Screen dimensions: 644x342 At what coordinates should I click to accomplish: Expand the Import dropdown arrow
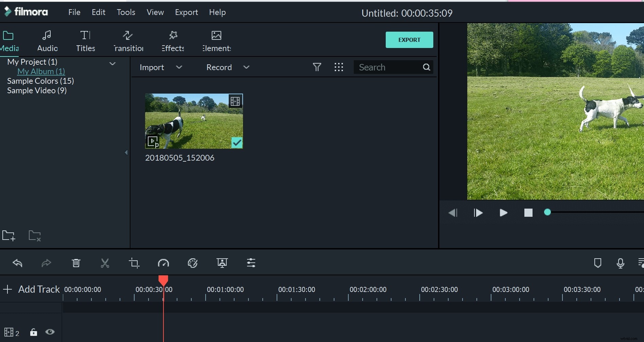pyautogui.click(x=179, y=67)
